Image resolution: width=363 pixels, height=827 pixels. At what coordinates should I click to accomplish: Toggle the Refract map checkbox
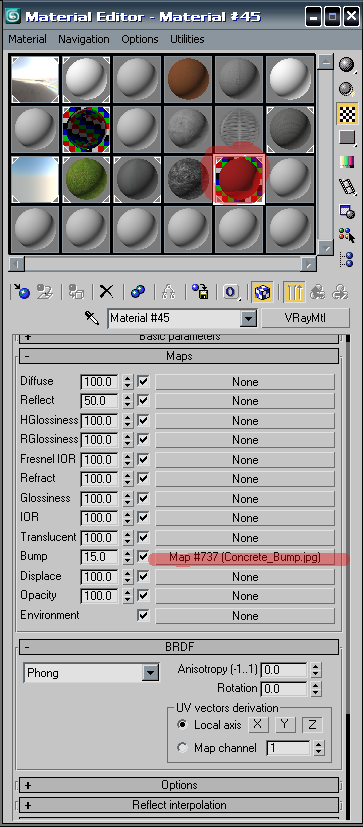click(143, 479)
